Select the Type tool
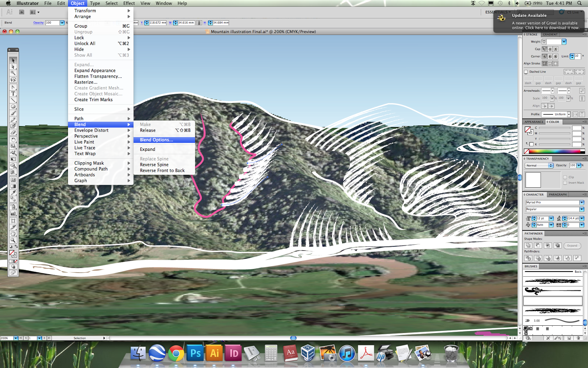This screenshot has height=368, width=588. (x=13, y=94)
